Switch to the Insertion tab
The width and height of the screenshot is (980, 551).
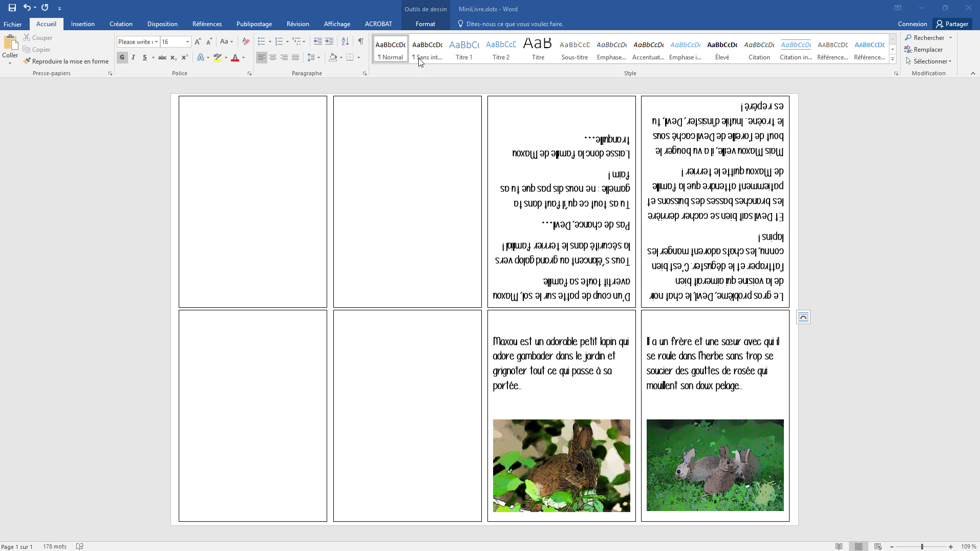click(83, 24)
